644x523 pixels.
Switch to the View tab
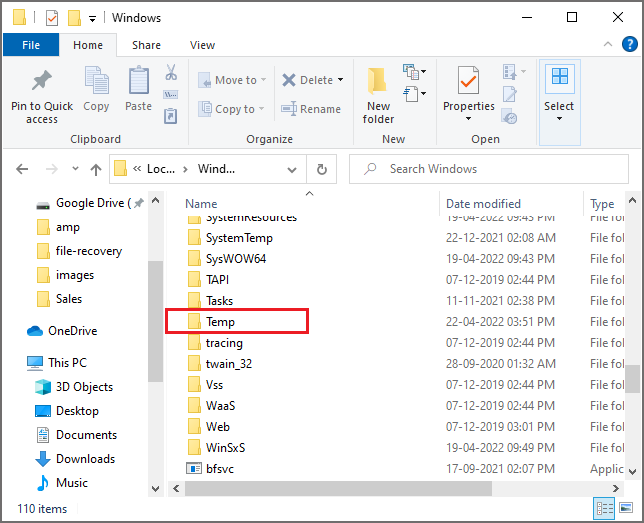(x=202, y=45)
